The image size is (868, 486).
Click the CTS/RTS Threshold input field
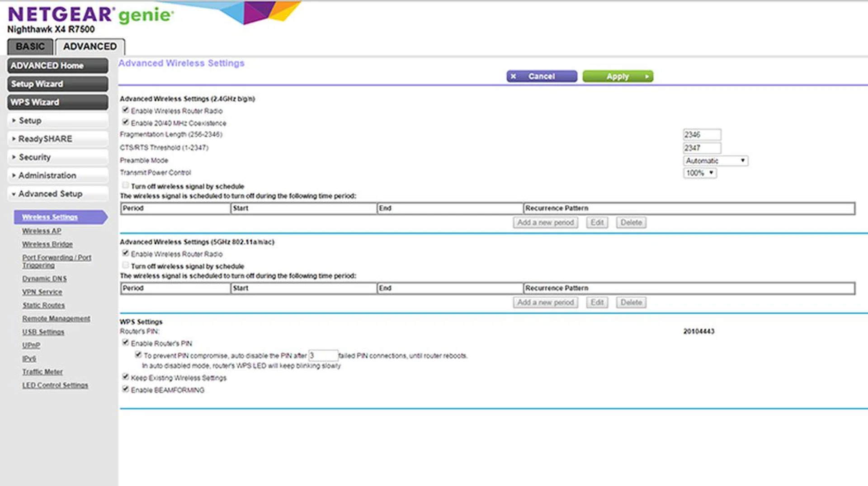(701, 148)
